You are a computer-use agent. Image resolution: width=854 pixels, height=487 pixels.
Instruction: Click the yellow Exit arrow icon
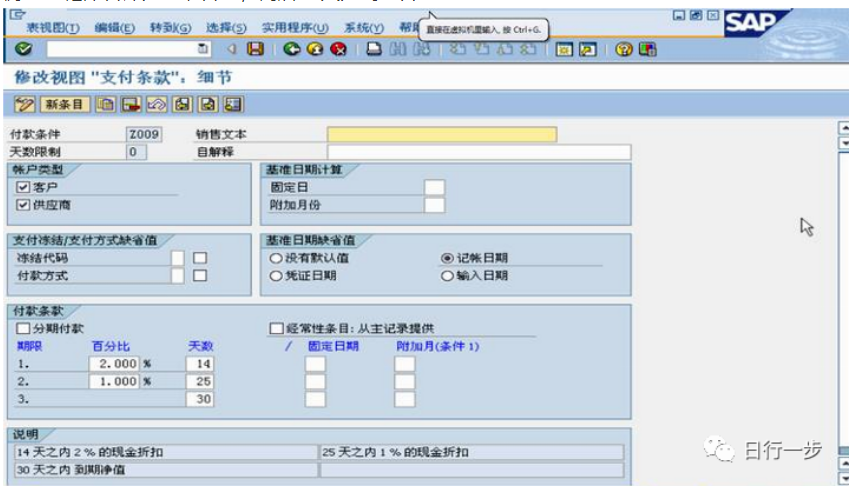tap(315, 50)
